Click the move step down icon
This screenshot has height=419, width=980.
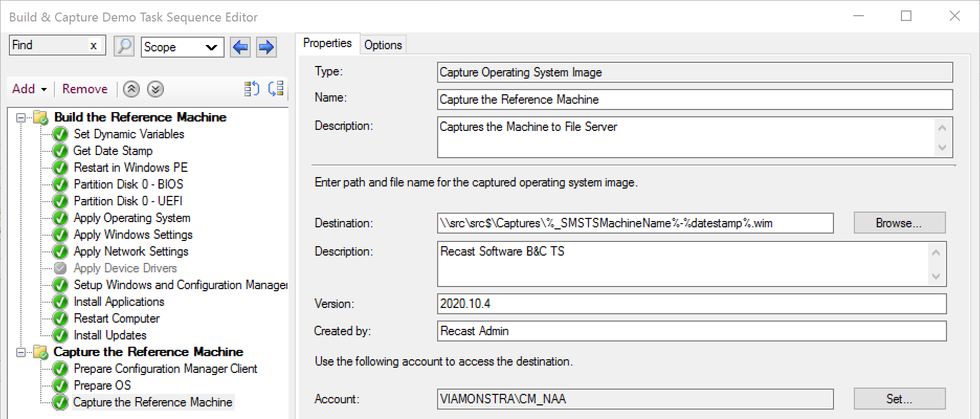tap(155, 89)
